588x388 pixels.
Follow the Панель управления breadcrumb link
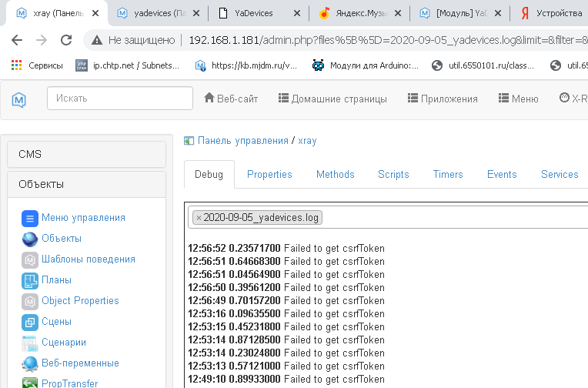point(242,140)
